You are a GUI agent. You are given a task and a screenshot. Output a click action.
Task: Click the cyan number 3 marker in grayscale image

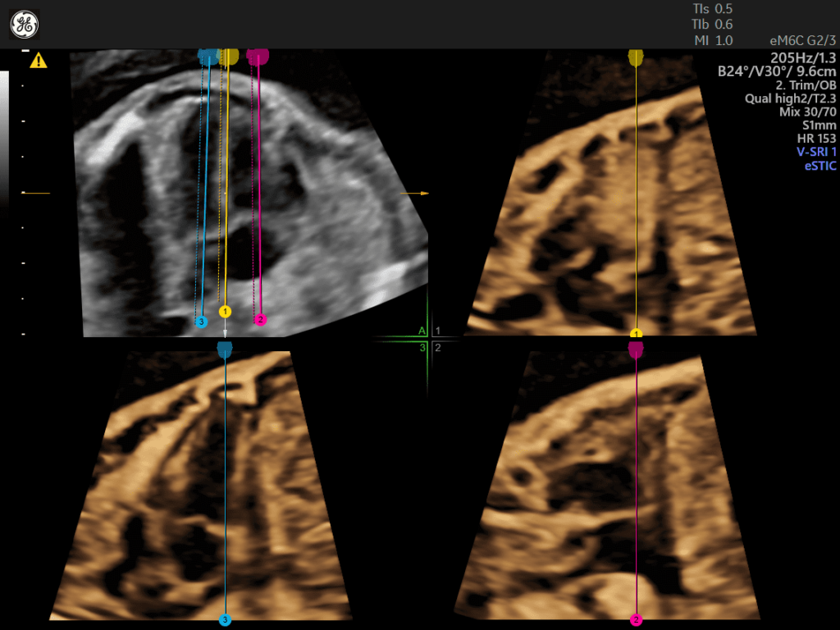pos(201,322)
